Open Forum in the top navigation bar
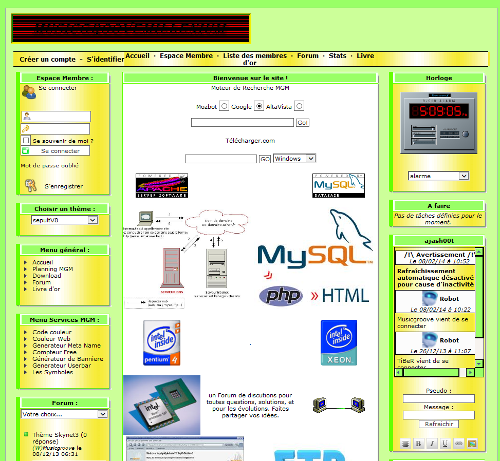This screenshot has width=500, height=461. (x=308, y=56)
